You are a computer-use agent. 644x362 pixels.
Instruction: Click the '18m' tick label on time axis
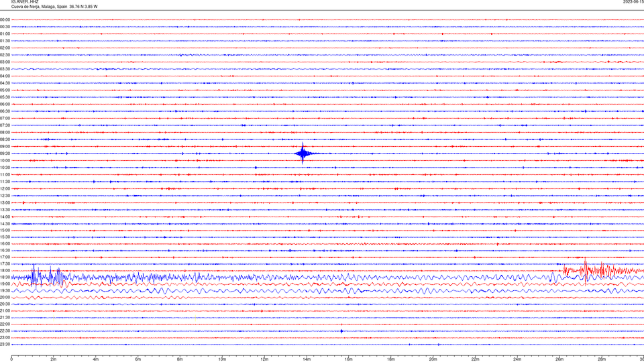[x=391, y=359]
